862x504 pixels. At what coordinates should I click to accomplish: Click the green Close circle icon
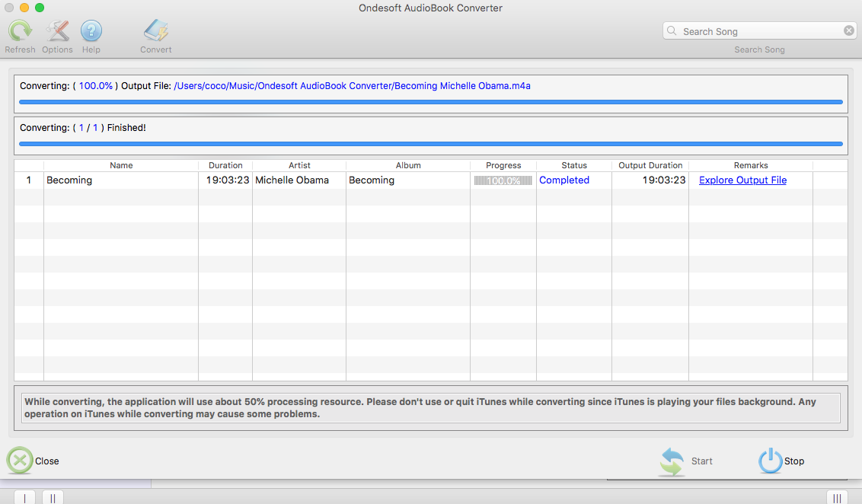pyautogui.click(x=20, y=461)
